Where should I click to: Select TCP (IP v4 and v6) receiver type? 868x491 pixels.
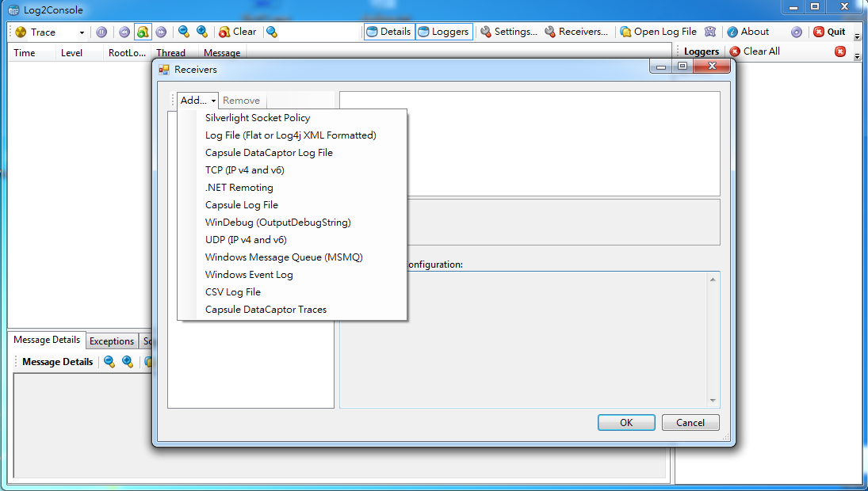point(244,169)
